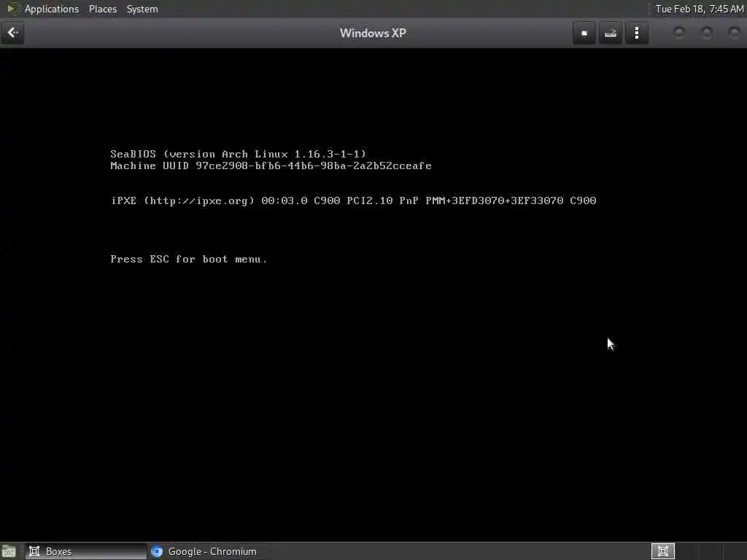The height and width of the screenshot is (560, 747).
Task: Go back to the Boxes overview
Action: [12, 33]
